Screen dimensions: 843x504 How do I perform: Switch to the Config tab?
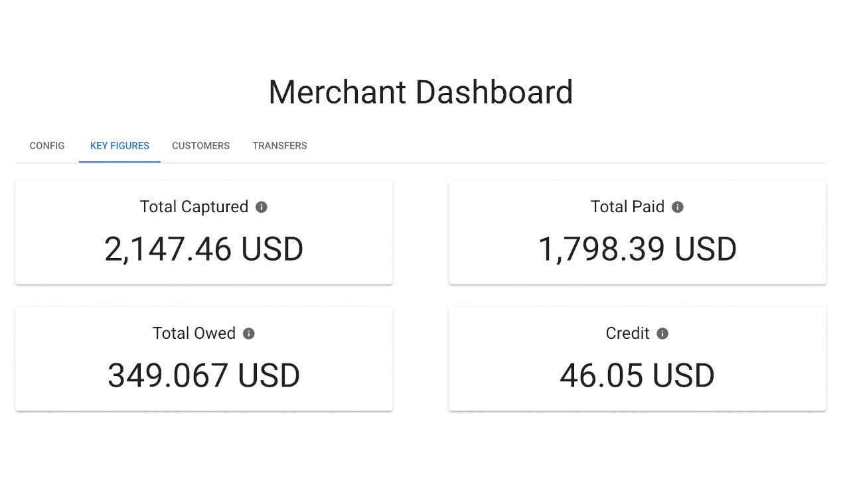tap(47, 146)
